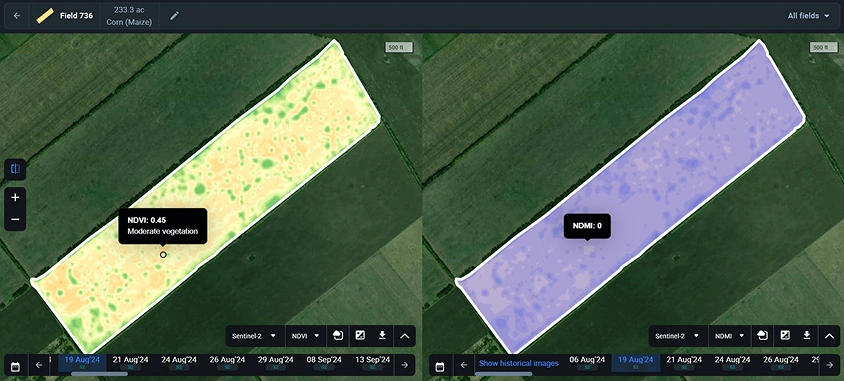Go to later dates in right timeline
Viewport: 844px width, 381px height.
(x=829, y=365)
